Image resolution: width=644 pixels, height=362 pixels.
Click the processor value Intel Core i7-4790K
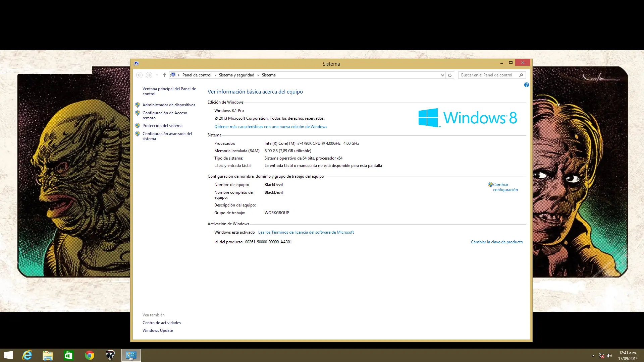(x=312, y=143)
